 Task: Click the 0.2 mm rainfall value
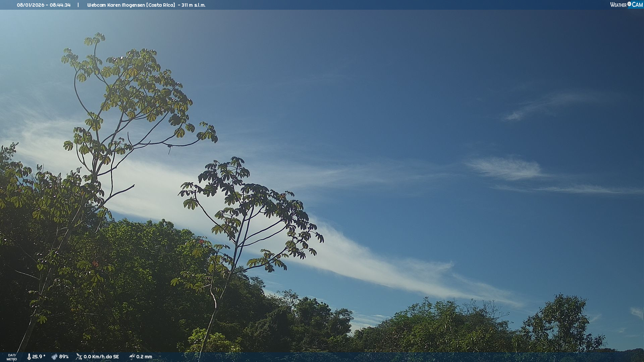tap(144, 357)
